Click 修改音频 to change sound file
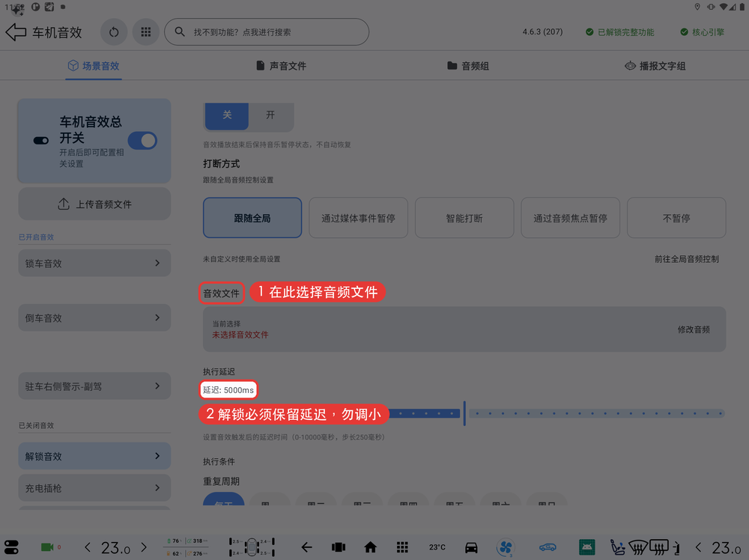Viewport: 749px width, 560px height. 694,329
